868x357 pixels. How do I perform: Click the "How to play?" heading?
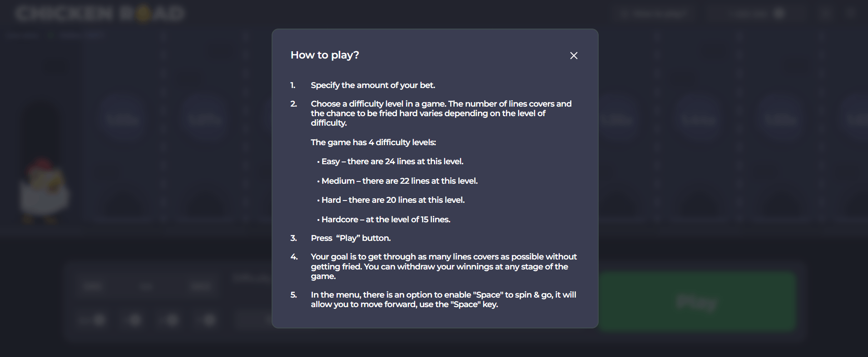325,55
